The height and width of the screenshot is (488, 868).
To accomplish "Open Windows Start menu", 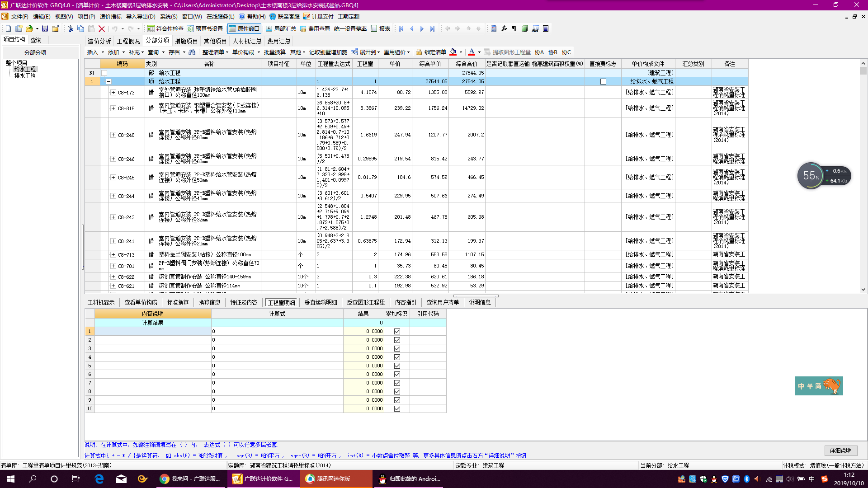I will click(x=11, y=479).
